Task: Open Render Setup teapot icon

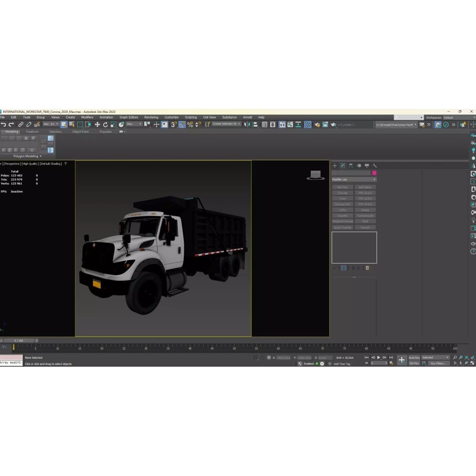Action: [x=317, y=124]
